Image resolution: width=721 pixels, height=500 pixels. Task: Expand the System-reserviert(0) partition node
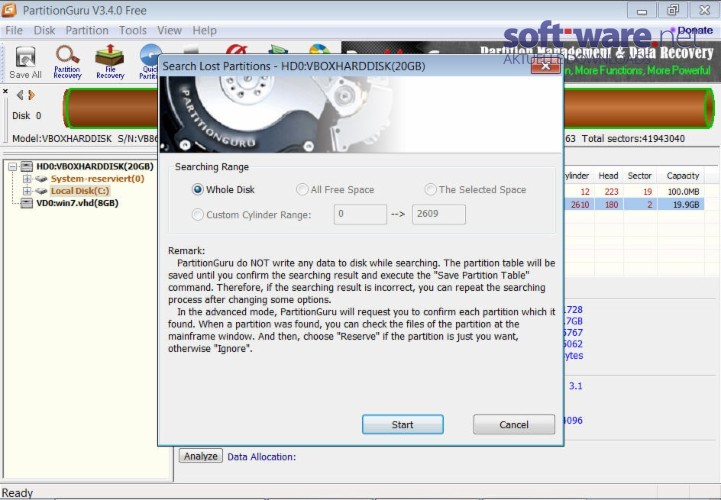click(27, 178)
